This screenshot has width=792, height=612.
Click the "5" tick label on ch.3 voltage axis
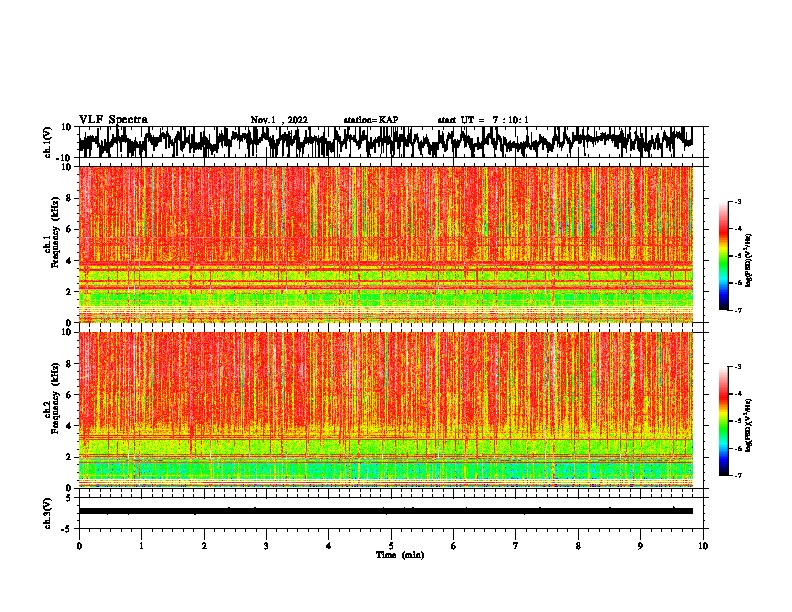[x=69, y=498]
